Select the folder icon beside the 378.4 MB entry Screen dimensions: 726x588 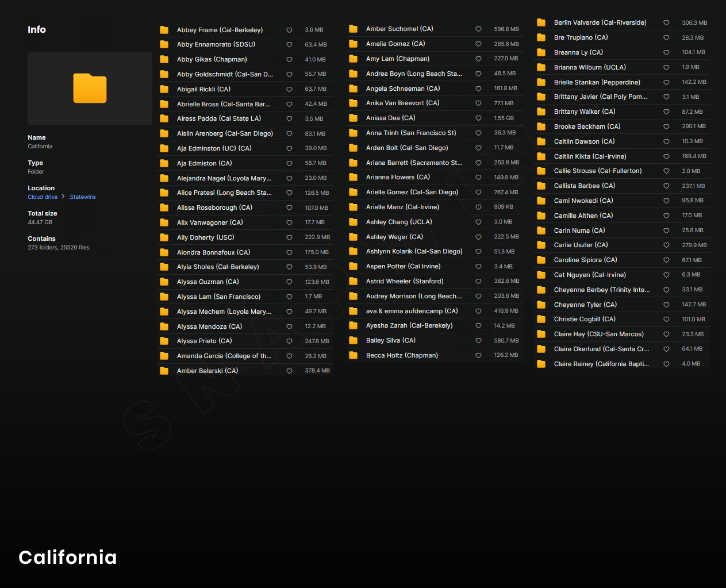point(164,371)
